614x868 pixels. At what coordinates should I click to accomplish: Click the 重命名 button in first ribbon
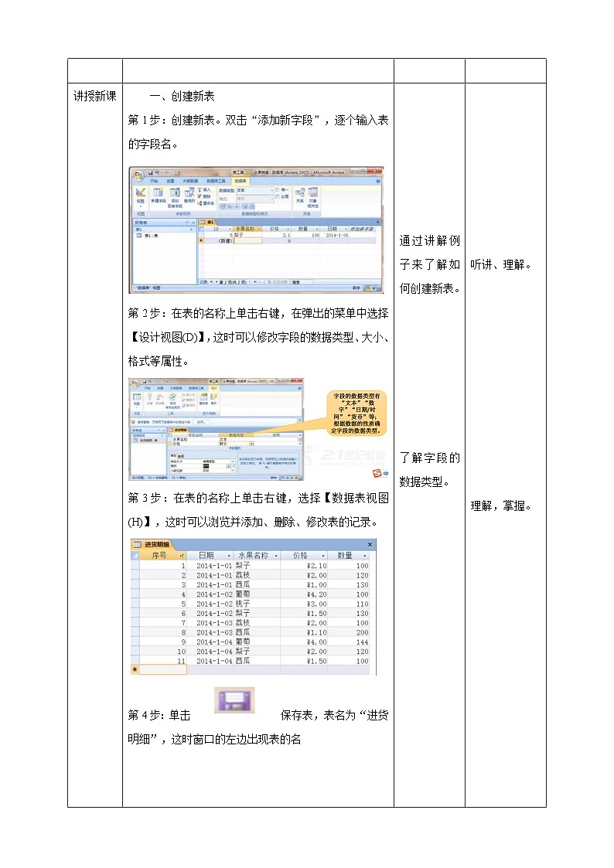coord(206,203)
